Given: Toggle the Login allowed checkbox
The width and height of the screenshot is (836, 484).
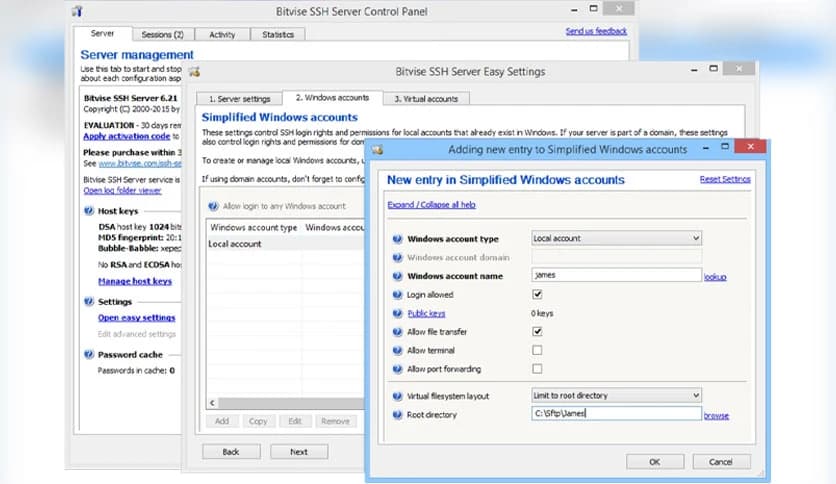Looking at the screenshot, I should (537, 294).
